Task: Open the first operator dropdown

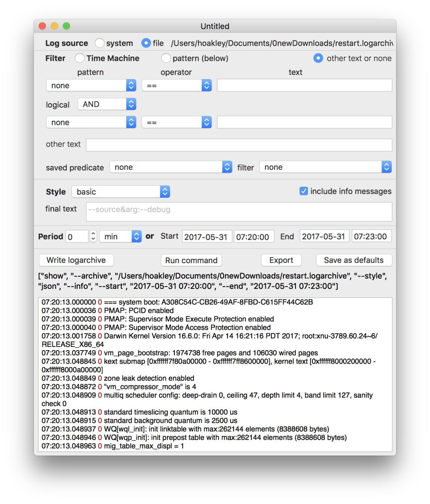Action: (176, 86)
